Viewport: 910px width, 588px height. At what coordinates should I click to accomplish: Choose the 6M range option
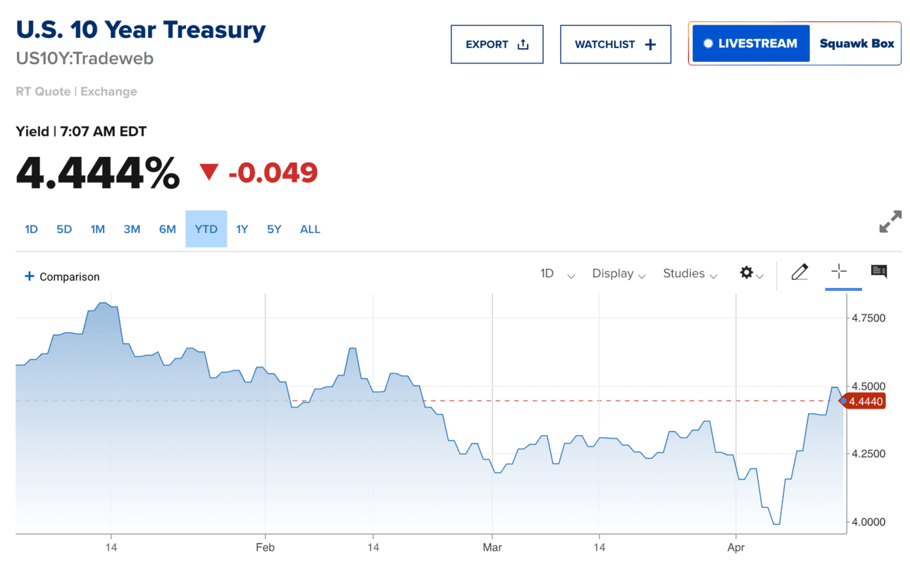pyautogui.click(x=168, y=229)
